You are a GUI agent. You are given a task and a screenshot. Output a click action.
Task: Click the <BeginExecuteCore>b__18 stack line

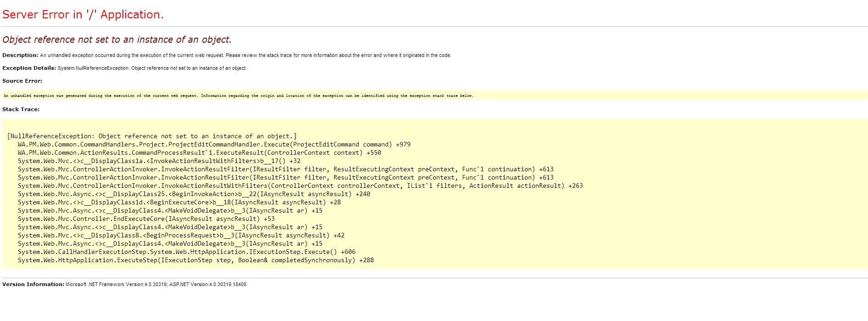point(179,203)
